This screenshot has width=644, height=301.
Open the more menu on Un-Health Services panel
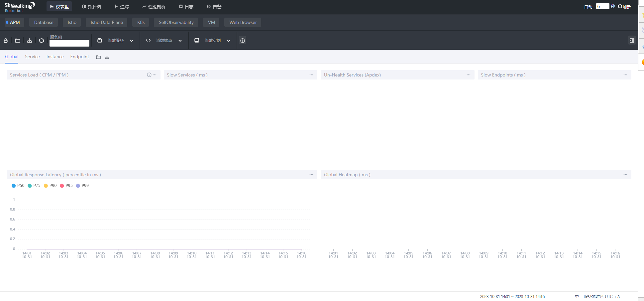click(469, 75)
